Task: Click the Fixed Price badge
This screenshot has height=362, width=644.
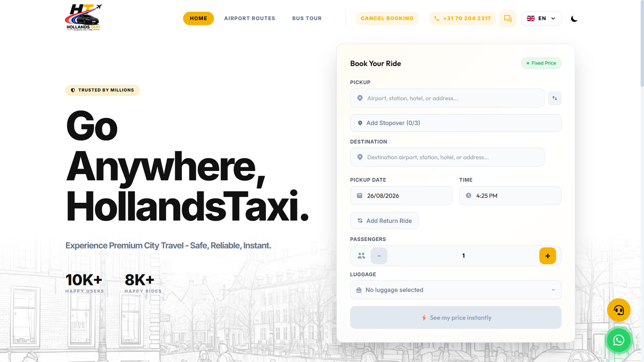Action: (x=541, y=63)
